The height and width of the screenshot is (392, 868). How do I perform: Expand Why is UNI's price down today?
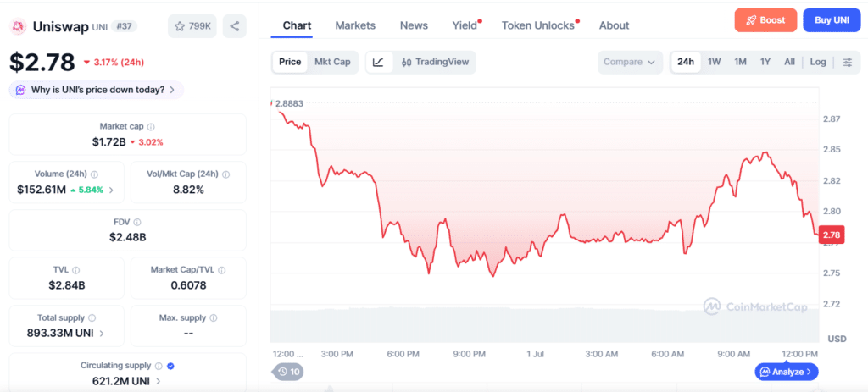click(97, 90)
